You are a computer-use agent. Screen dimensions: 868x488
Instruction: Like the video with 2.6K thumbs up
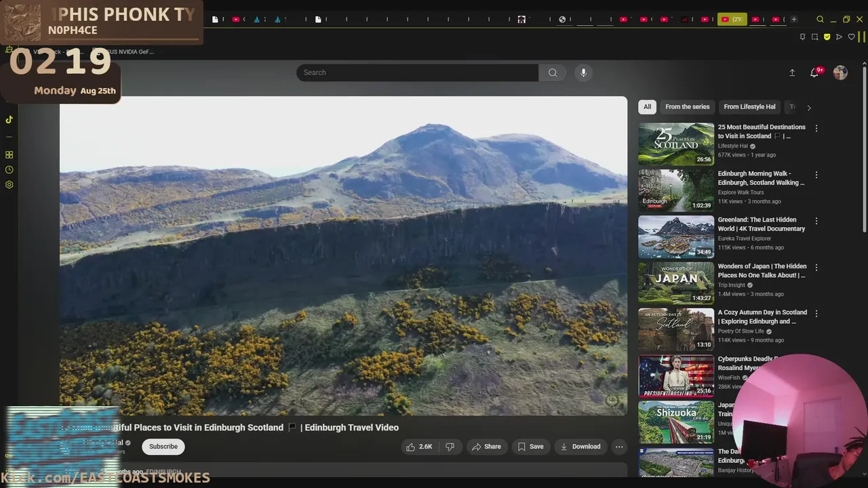coord(419,447)
